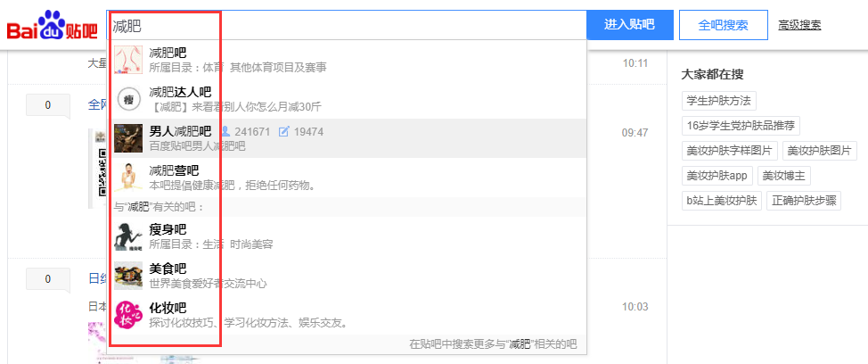Image resolution: width=868 pixels, height=364 pixels.
Task: Click the 正确护肤步骤 tag
Action: (804, 201)
